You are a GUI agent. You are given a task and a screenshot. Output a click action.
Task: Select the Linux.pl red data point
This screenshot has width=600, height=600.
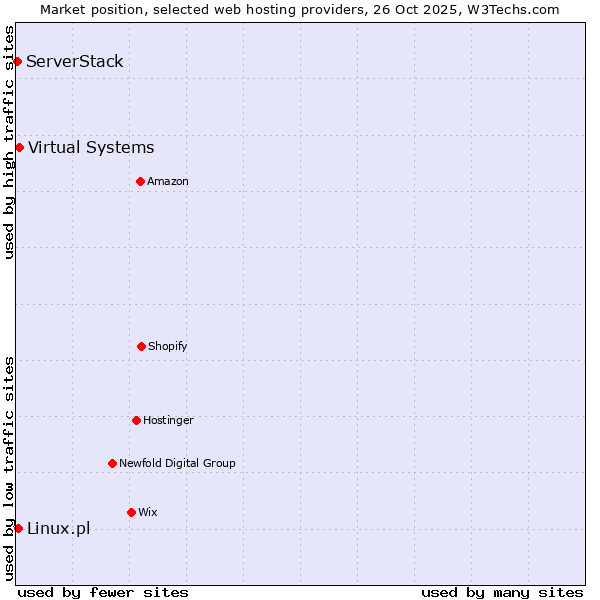pyautogui.click(x=18, y=528)
